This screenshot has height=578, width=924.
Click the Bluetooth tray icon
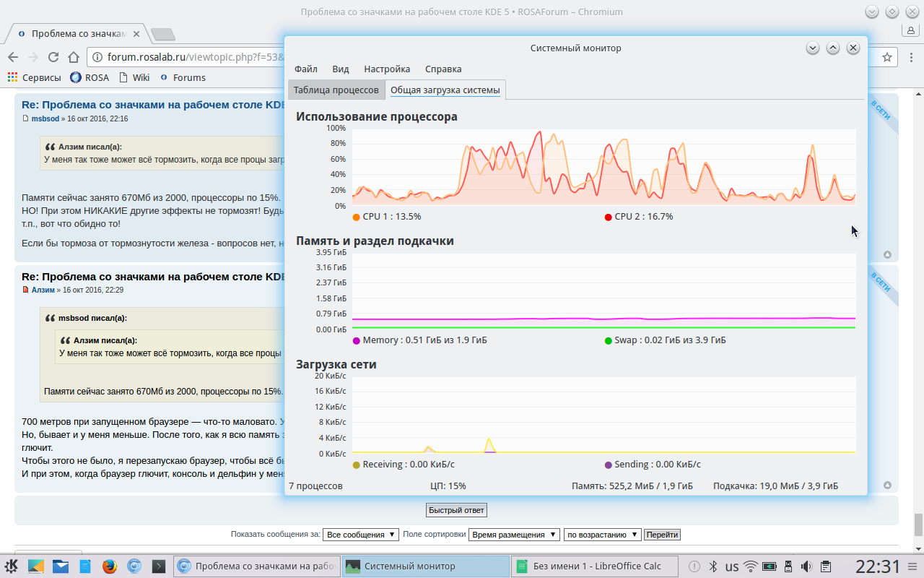[x=712, y=566]
